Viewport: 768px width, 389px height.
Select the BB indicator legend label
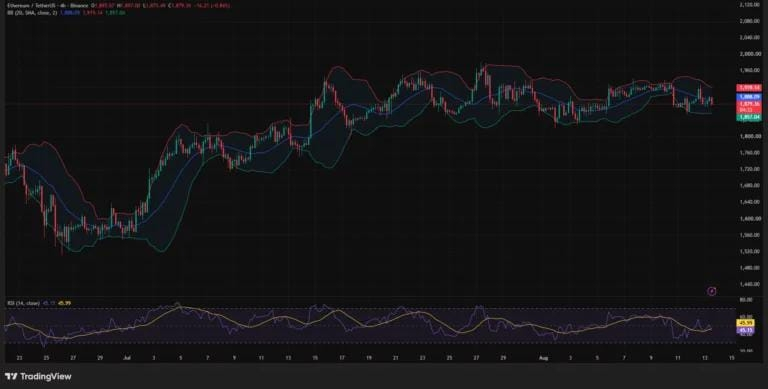32,12
